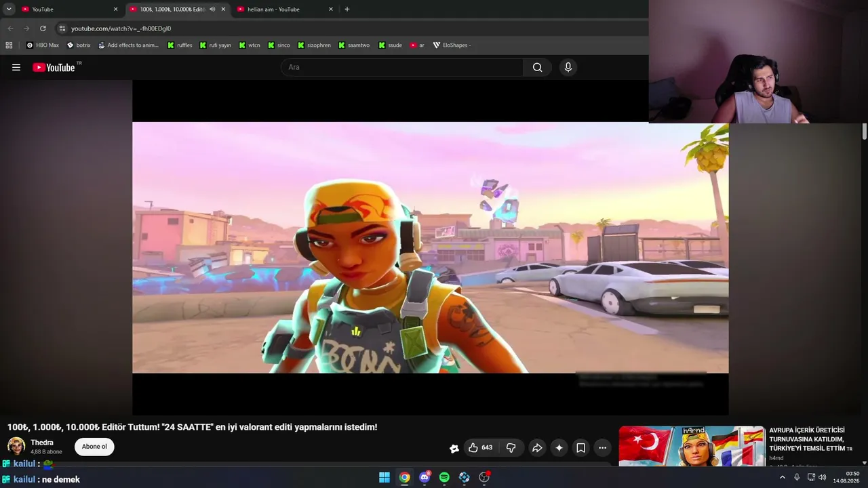Mute the tab via its speaker icon

(x=212, y=9)
